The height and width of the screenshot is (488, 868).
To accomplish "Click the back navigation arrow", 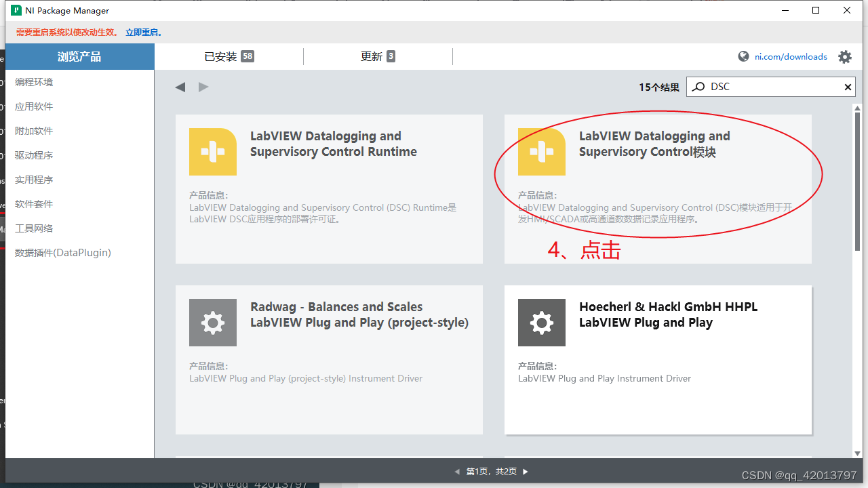I will tap(180, 87).
